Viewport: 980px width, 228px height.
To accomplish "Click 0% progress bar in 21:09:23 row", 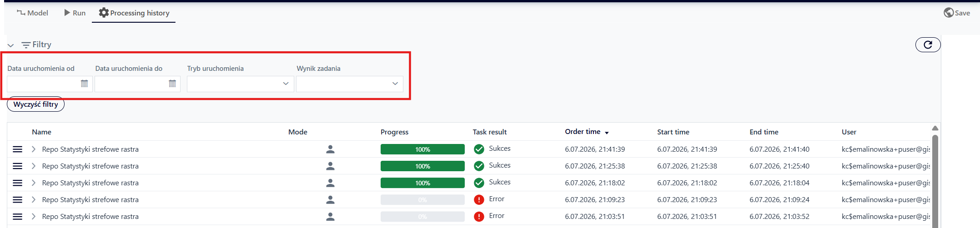I will coord(422,199).
